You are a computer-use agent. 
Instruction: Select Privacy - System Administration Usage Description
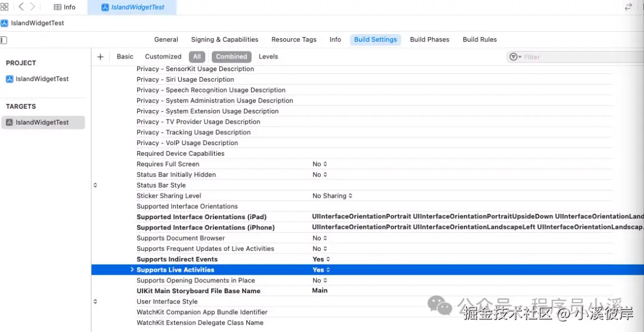click(215, 100)
